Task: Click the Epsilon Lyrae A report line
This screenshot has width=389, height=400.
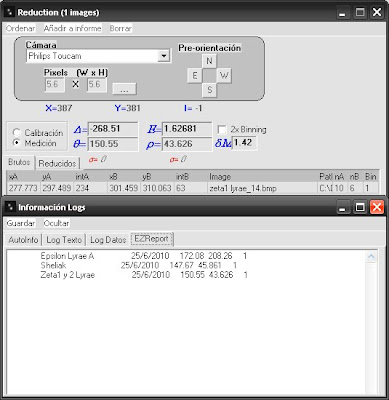Action: [143, 256]
